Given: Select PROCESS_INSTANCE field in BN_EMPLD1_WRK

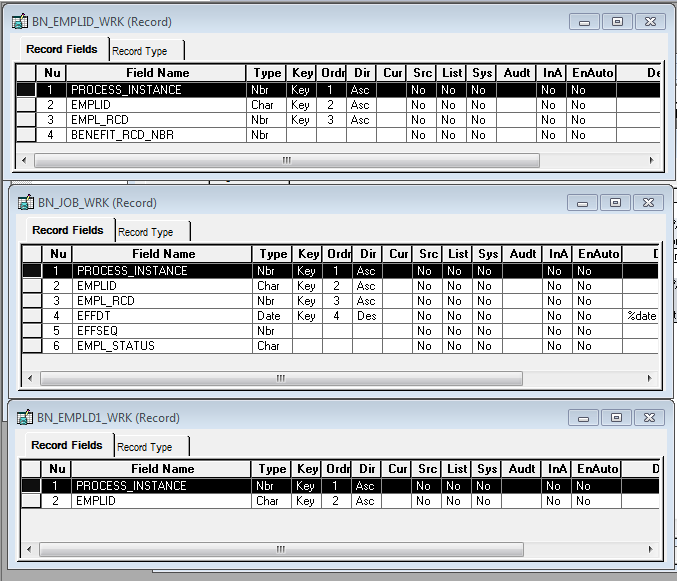Looking at the screenshot, I should coord(161,486).
